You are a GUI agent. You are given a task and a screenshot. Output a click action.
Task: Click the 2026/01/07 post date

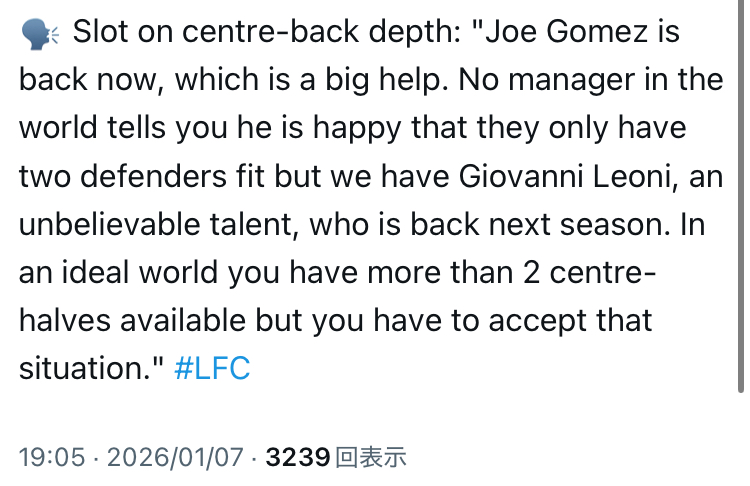(x=174, y=458)
